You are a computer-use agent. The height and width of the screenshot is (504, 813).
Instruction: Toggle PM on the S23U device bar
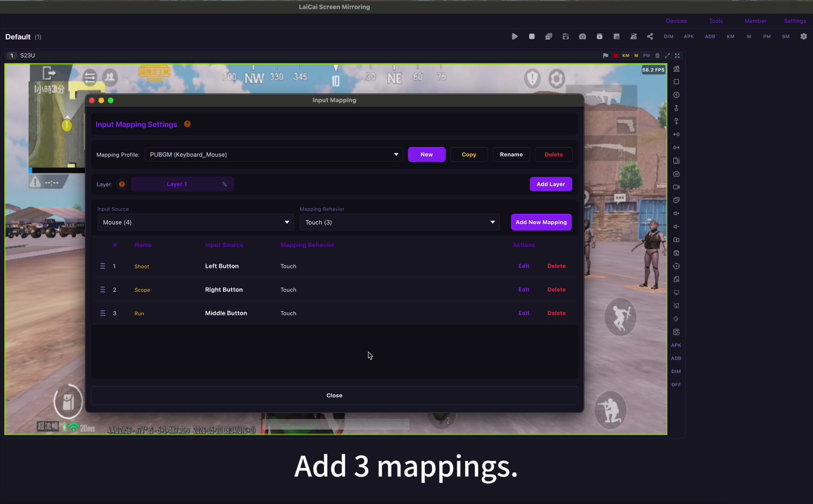tap(646, 56)
